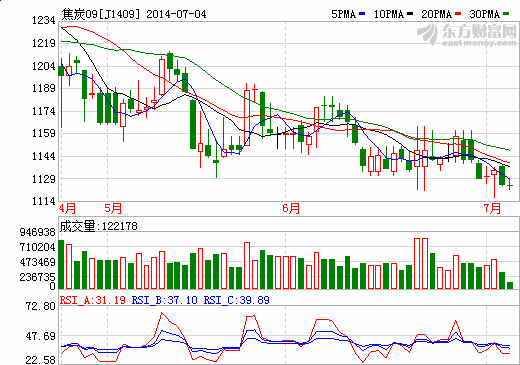Click the 72.80 RSI axis label

(x=41, y=306)
